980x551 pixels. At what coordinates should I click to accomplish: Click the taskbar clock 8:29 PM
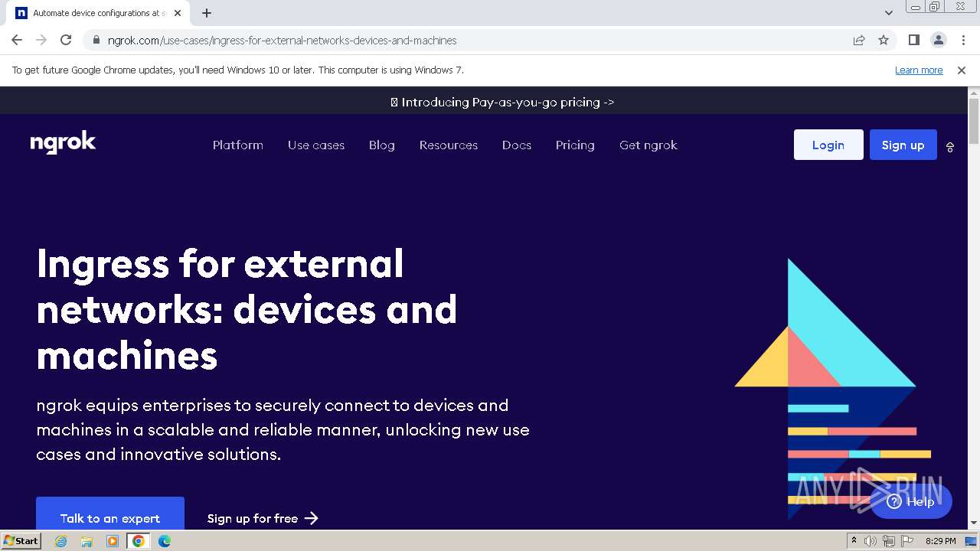click(x=940, y=541)
